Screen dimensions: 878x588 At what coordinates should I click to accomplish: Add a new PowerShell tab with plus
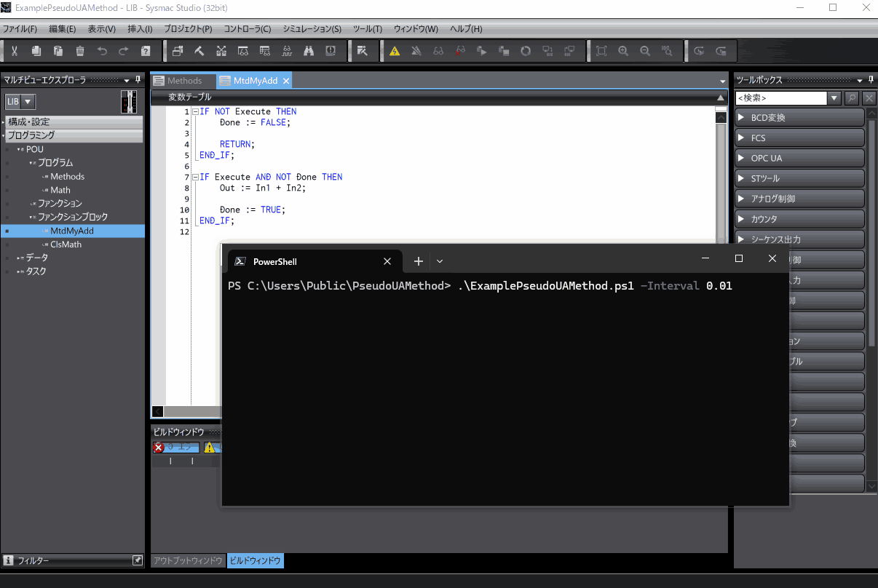click(419, 261)
